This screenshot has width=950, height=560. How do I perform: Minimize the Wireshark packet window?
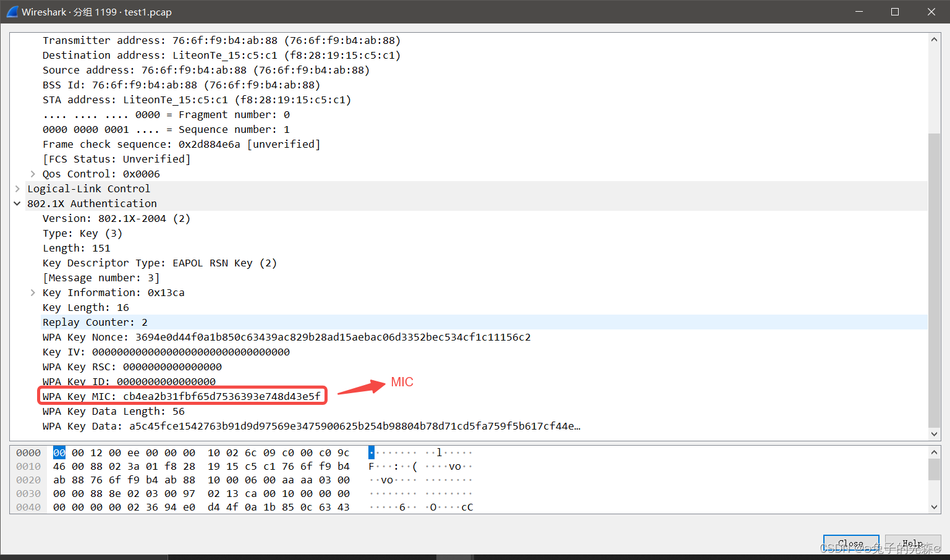click(859, 12)
